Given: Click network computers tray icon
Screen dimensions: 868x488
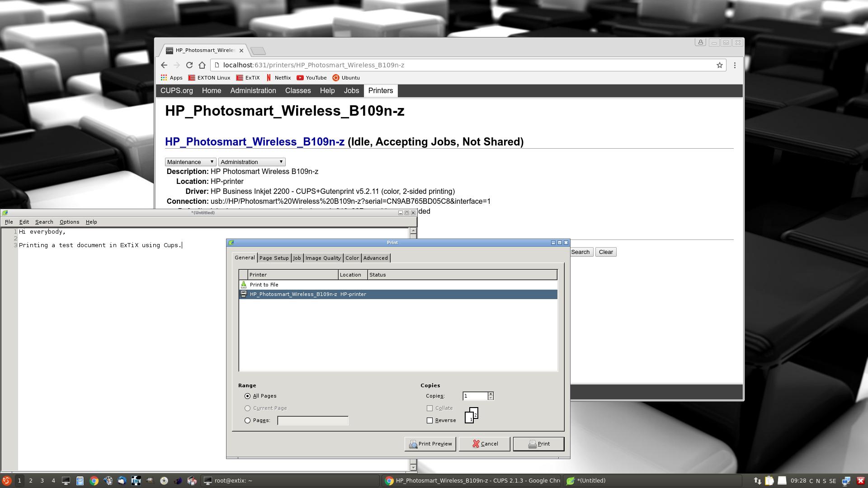Looking at the screenshot, I should point(846,481).
